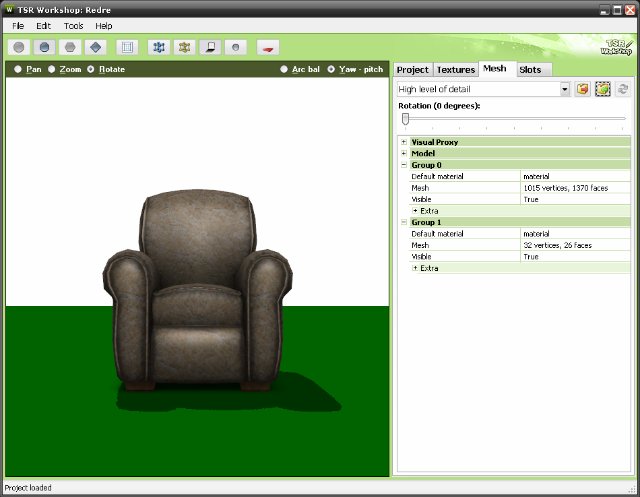Click the Rotation slider handle
The height and width of the screenshot is (497, 640).
pyautogui.click(x=405, y=118)
